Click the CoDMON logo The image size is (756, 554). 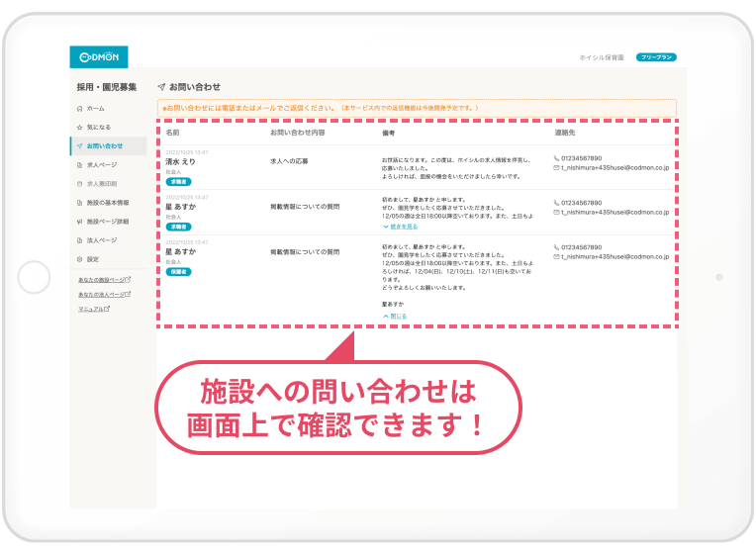click(98, 57)
